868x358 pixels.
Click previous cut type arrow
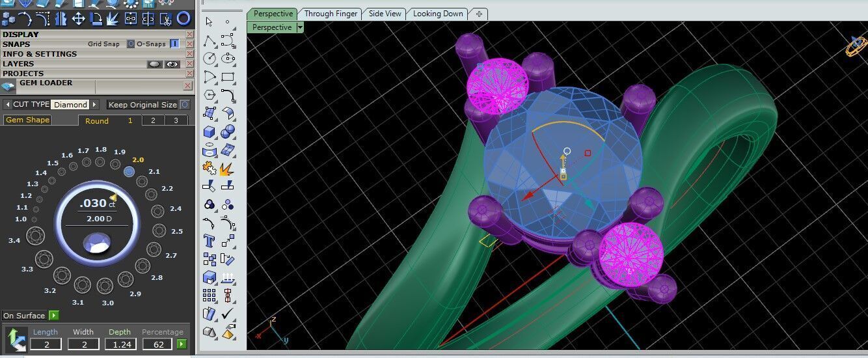point(8,104)
